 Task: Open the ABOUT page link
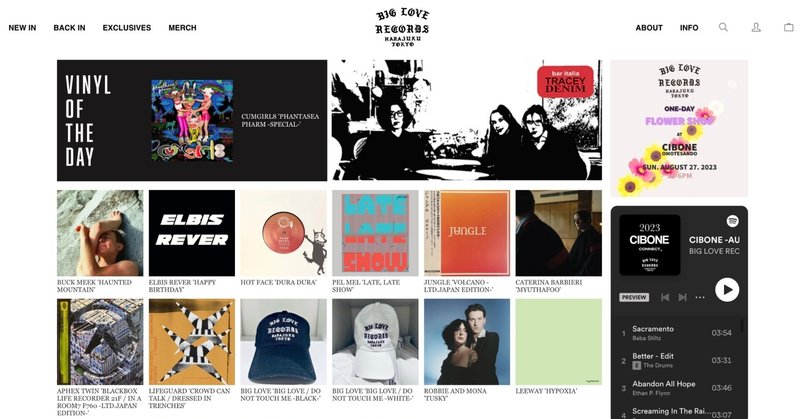pos(649,28)
